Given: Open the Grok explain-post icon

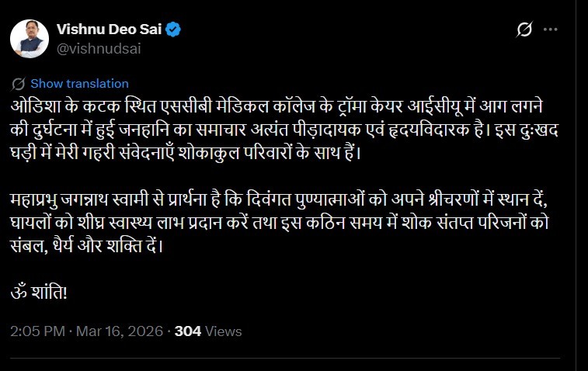Looking at the screenshot, I should 524,30.
